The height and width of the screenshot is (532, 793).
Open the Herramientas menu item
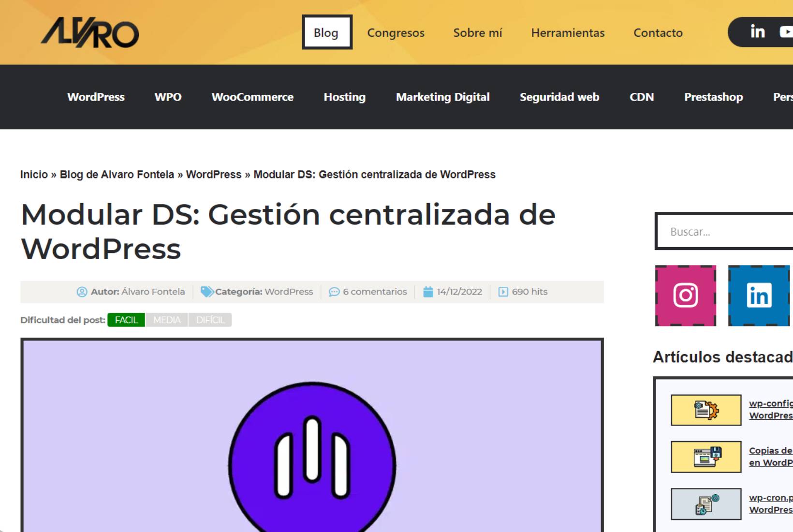[x=568, y=33]
